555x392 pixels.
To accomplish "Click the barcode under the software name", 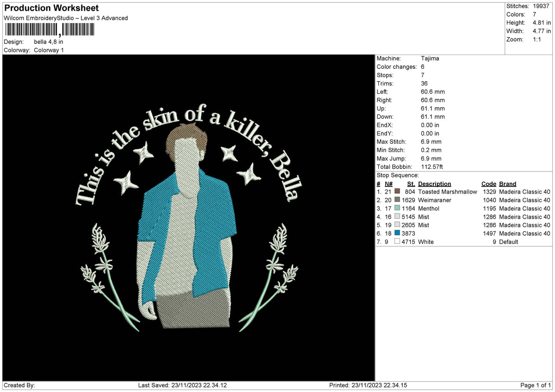I will (x=49, y=30).
